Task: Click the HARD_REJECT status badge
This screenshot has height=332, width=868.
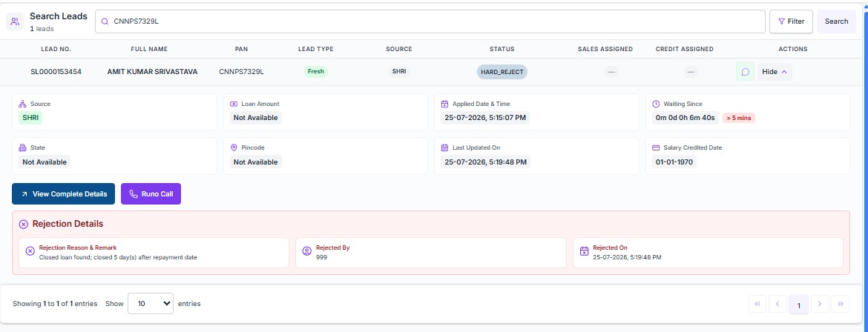Action: click(502, 72)
